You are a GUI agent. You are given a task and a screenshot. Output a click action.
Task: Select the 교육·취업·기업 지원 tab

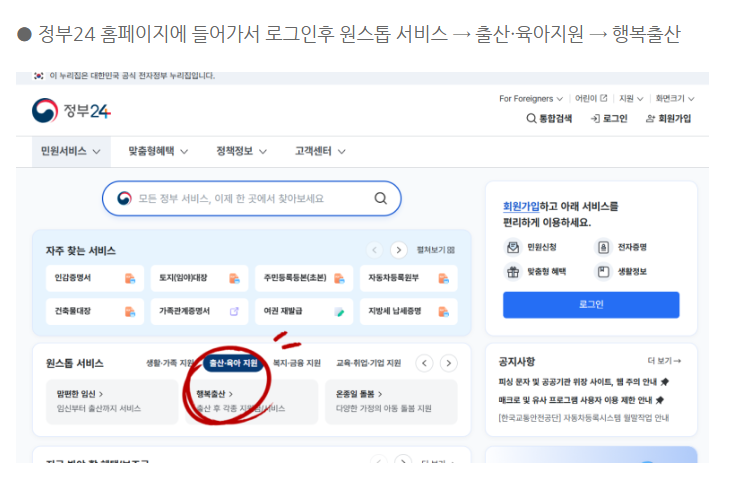tap(369, 363)
